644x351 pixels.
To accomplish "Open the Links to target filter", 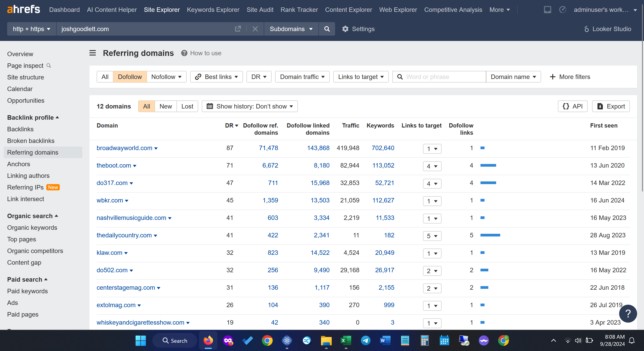I will pos(361,77).
